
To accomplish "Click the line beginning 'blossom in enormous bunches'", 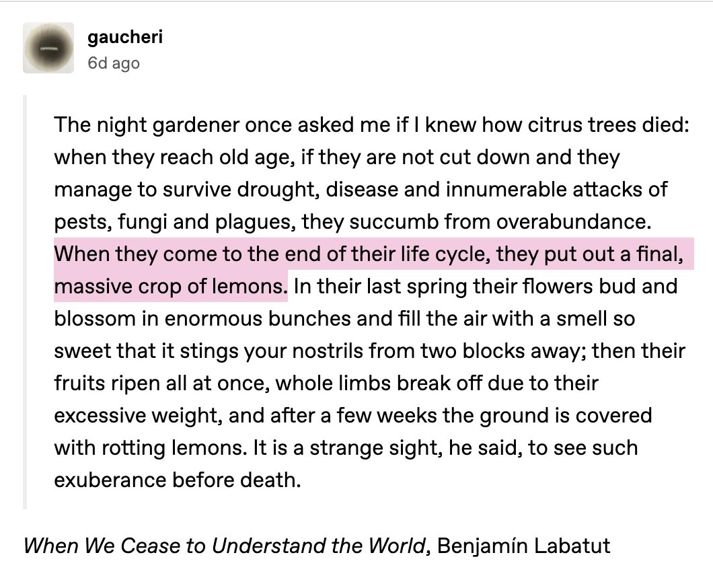I will [344, 319].
